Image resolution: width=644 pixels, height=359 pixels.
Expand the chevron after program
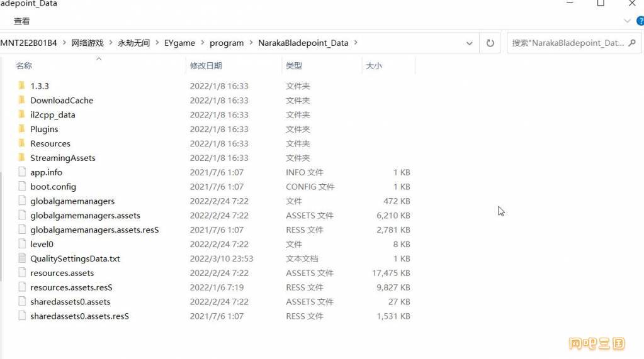pos(251,42)
